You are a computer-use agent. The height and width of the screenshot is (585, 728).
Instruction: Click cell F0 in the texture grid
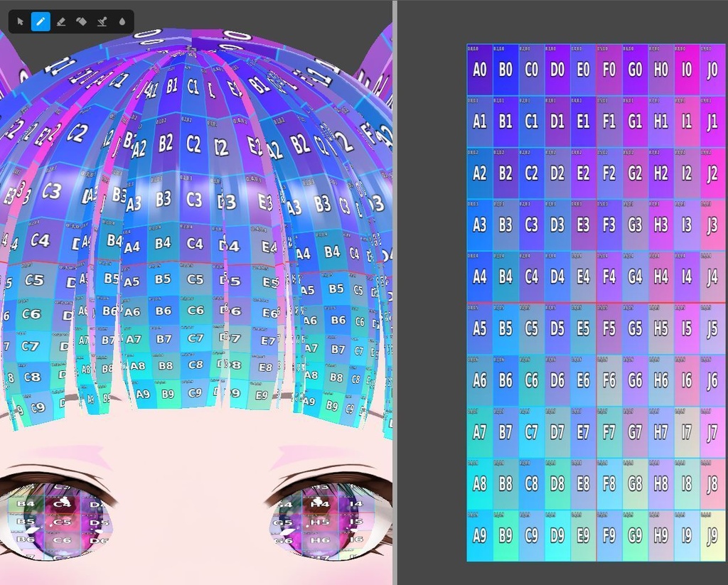[609, 70]
